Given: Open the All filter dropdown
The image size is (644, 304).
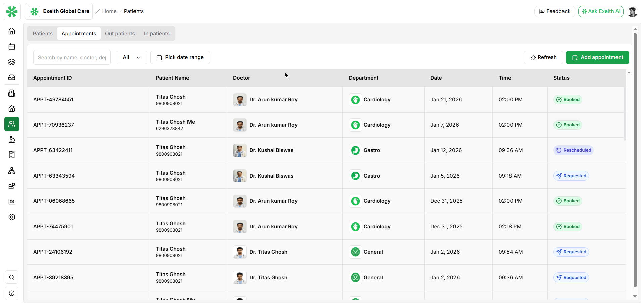Looking at the screenshot, I should tap(131, 57).
